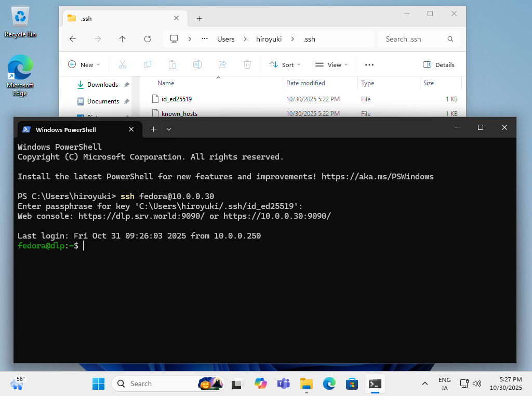The image size is (532, 396).
Task: Select the .ssh File Explorer tab
Action: pos(119,18)
